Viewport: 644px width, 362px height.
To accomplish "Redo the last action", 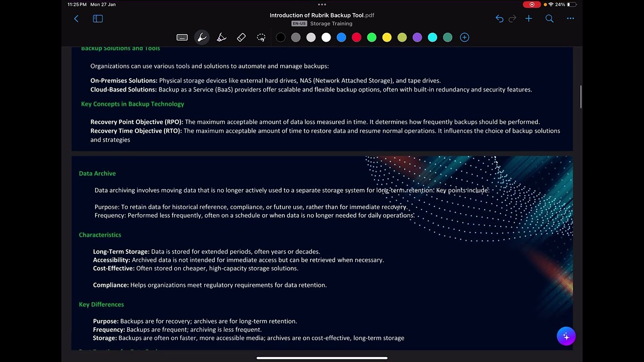I will [x=513, y=19].
